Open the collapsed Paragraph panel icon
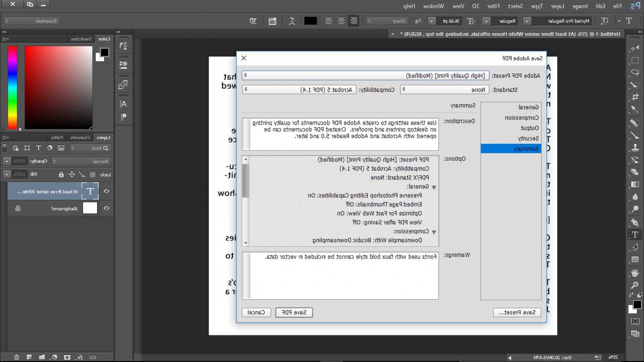 123,117
